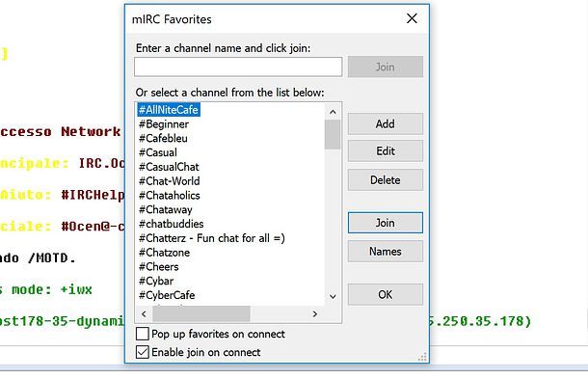Click the list's scroll up arrow
Viewport: 588px width, 379px height.
pos(333,112)
